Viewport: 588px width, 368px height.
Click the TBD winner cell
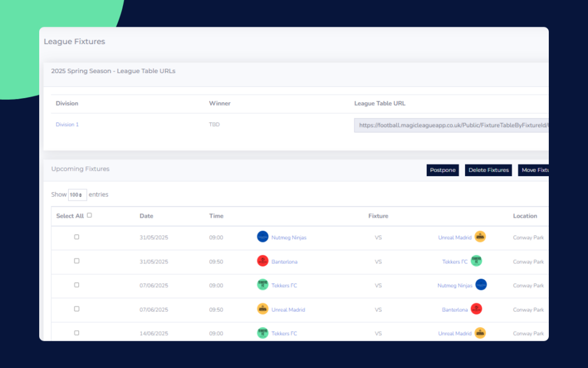tap(214, 125)
